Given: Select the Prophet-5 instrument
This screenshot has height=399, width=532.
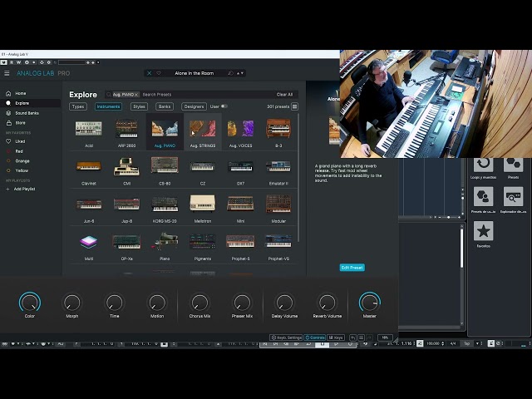Looking at the screenshot, I should pyautogui.click(x=240, y=246).
